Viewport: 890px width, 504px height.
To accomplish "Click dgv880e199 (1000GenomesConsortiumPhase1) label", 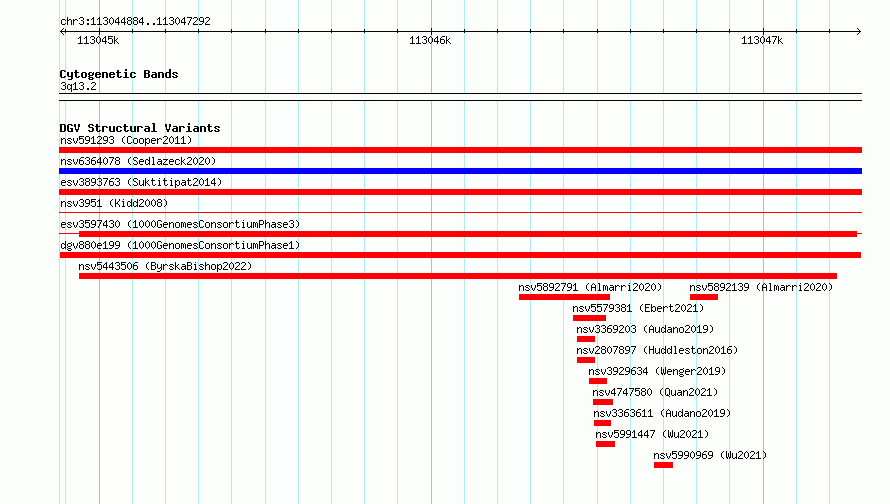I will tap(180, 245).
